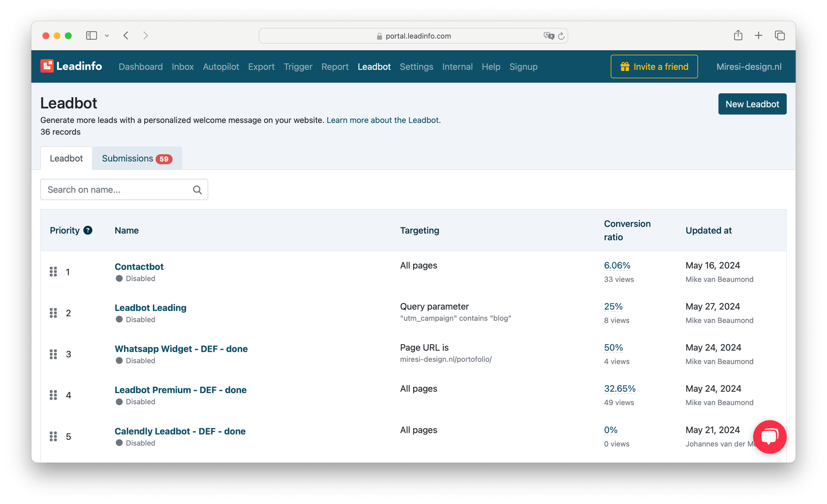This screenshot has height=504, width=827.
Task: Switch to the Submissions tab
Action: [x=137, y=159]
